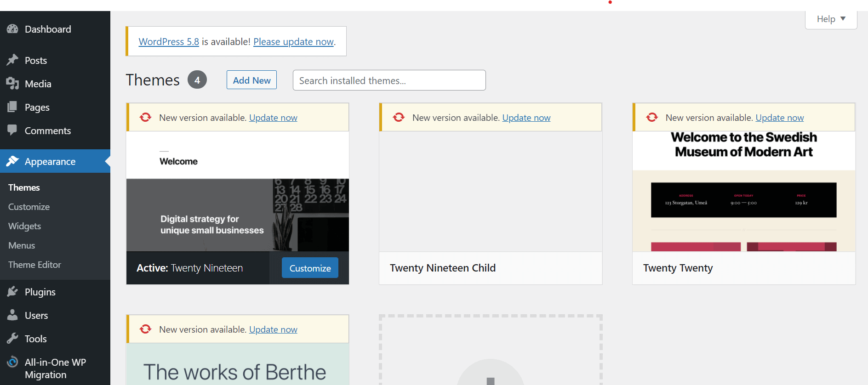Click Please update now link
The height and width of the screenshot is (385, 868).
pyautogui.click(x=293, y=41)
